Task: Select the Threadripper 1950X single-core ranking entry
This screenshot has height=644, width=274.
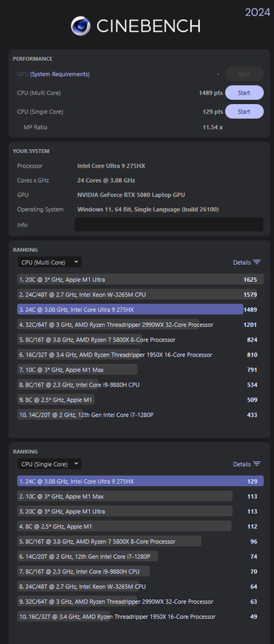Action: click(x=140, y=617)
